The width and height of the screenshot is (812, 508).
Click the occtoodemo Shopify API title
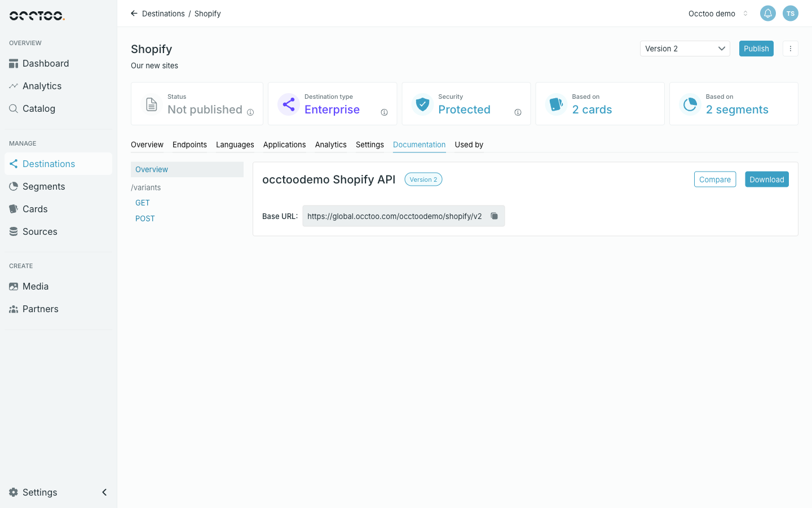click(x=329, y=179)
